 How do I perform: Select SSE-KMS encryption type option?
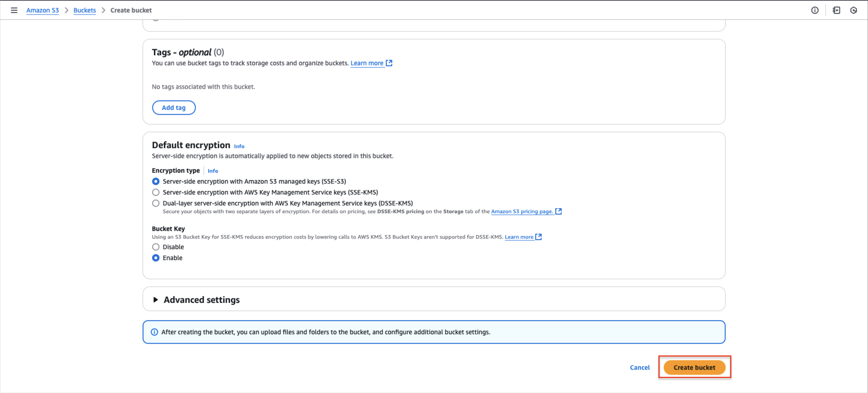coord(156,192)
